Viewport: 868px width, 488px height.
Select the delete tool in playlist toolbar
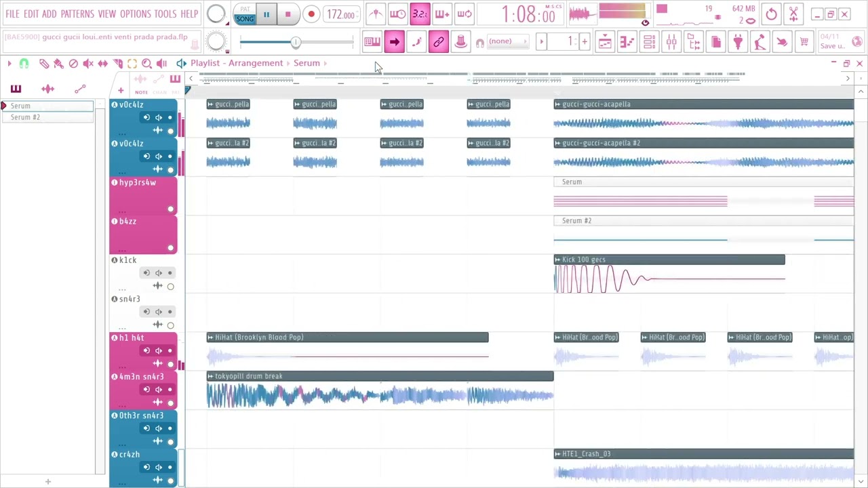73,63
